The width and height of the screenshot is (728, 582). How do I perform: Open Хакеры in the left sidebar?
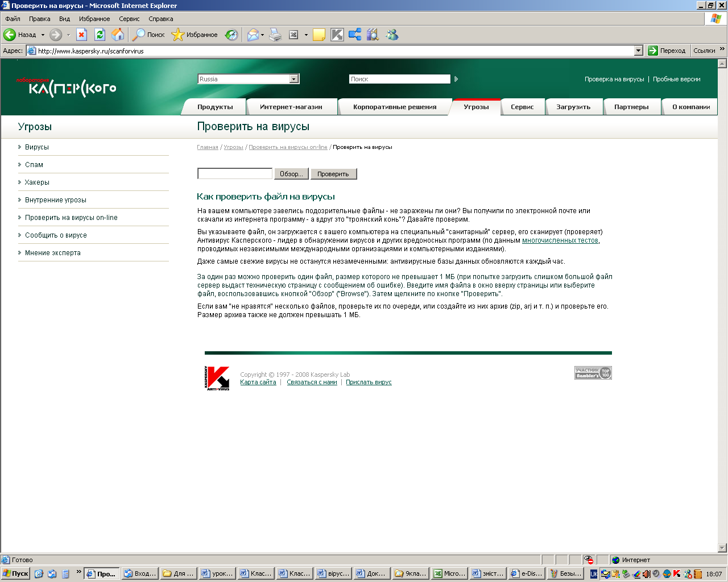37,182
